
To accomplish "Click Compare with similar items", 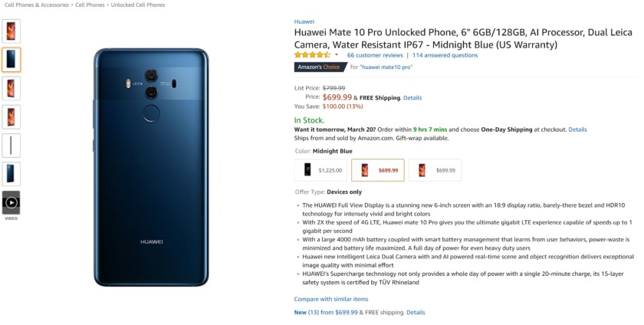I will pos(331,299).
